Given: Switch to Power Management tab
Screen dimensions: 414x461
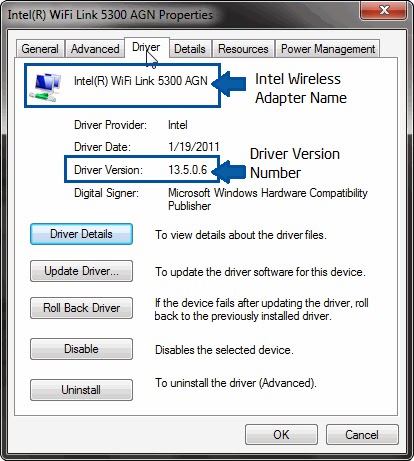Looking at the screenshot, I should point(328,49).
